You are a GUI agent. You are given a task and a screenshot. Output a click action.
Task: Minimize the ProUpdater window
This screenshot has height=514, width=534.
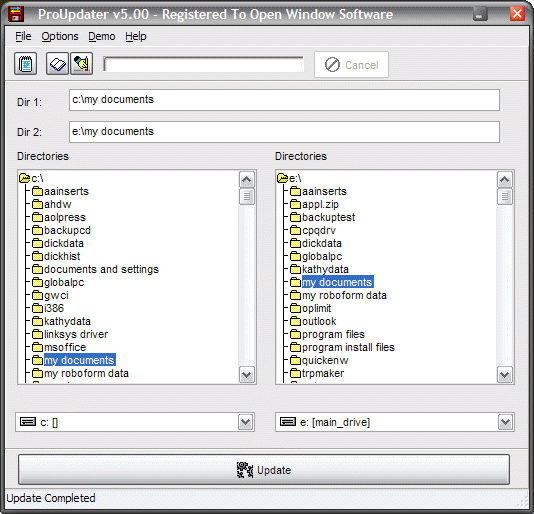[x=480, y=14]
